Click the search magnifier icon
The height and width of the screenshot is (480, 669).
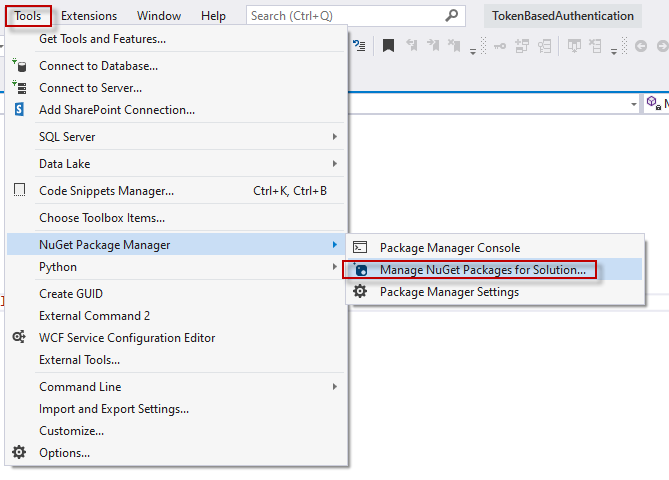click(x=452, y=16)
